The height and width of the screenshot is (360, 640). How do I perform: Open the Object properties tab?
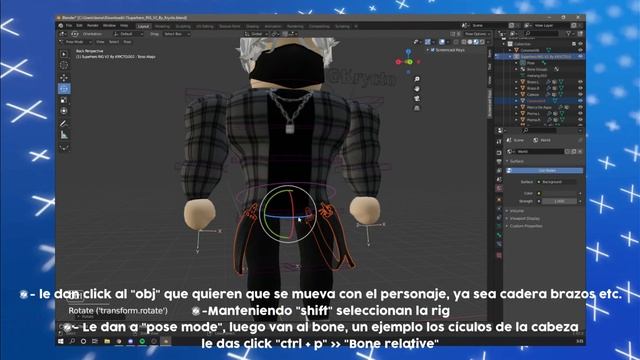[499, 200]
